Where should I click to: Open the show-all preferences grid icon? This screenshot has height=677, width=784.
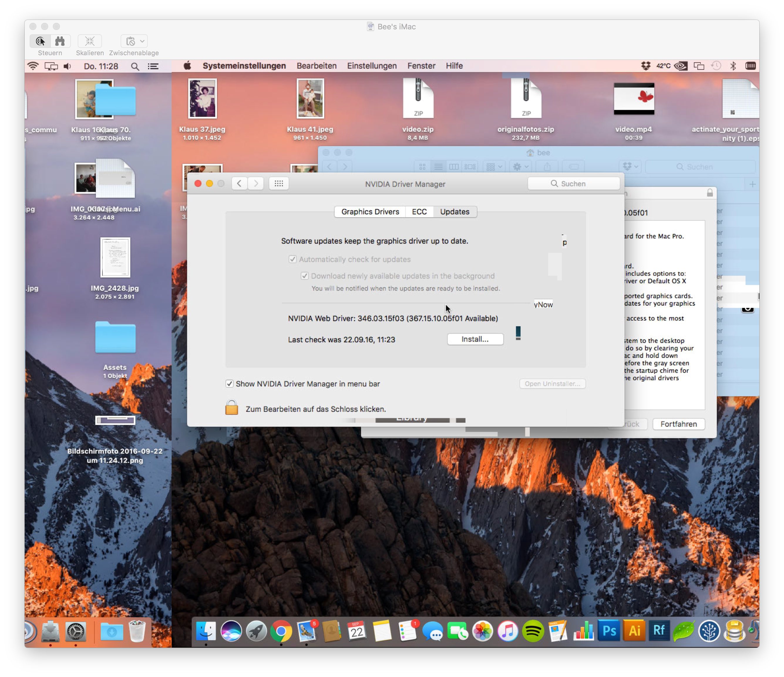coord(279,183)
